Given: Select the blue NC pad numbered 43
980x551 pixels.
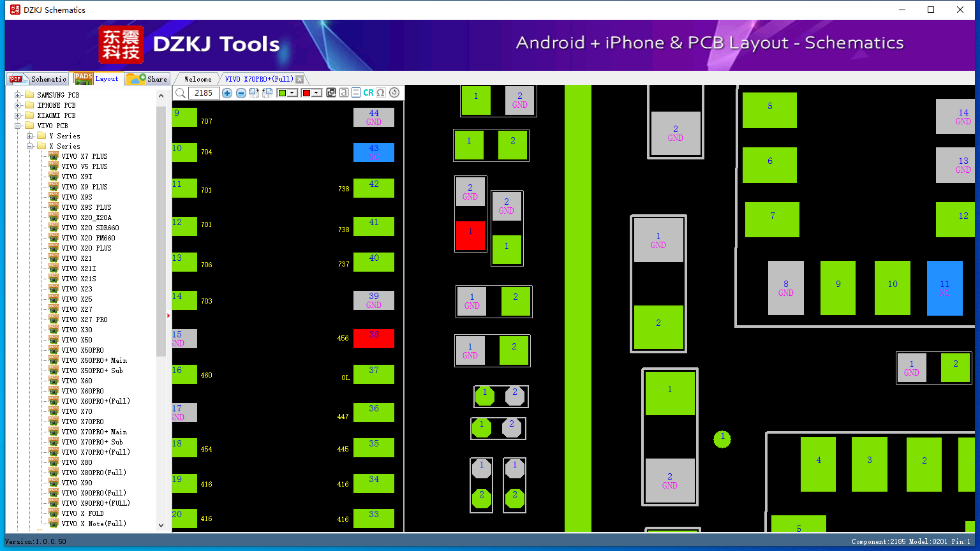Looking at the screenshot, I should tap(374, 152).
